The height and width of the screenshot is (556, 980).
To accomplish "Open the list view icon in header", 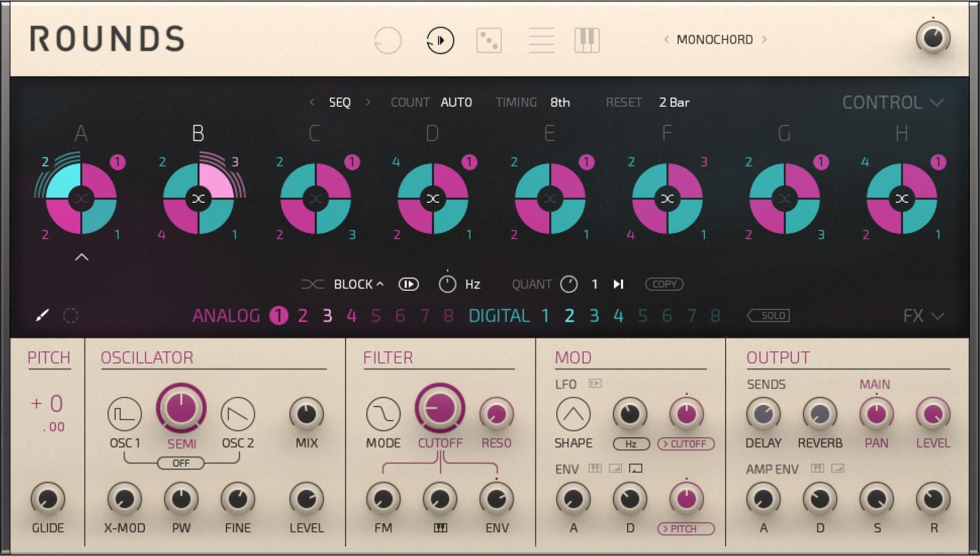I will click(x=542, y=39).
